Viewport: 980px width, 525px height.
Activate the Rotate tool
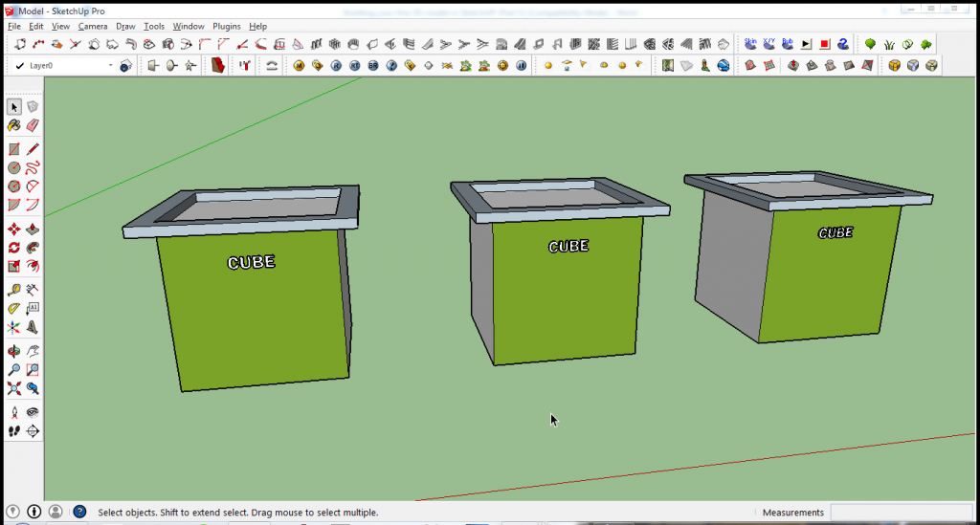(13, 248)
